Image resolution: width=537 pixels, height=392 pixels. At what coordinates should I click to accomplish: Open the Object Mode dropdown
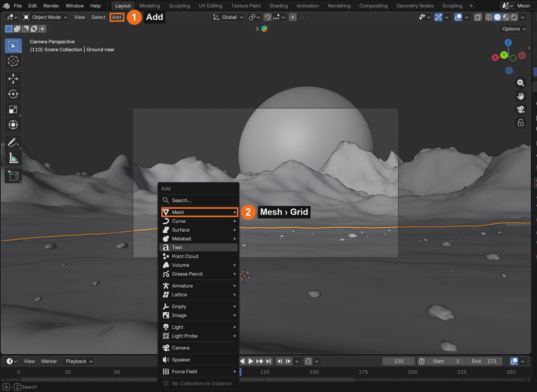45,17
